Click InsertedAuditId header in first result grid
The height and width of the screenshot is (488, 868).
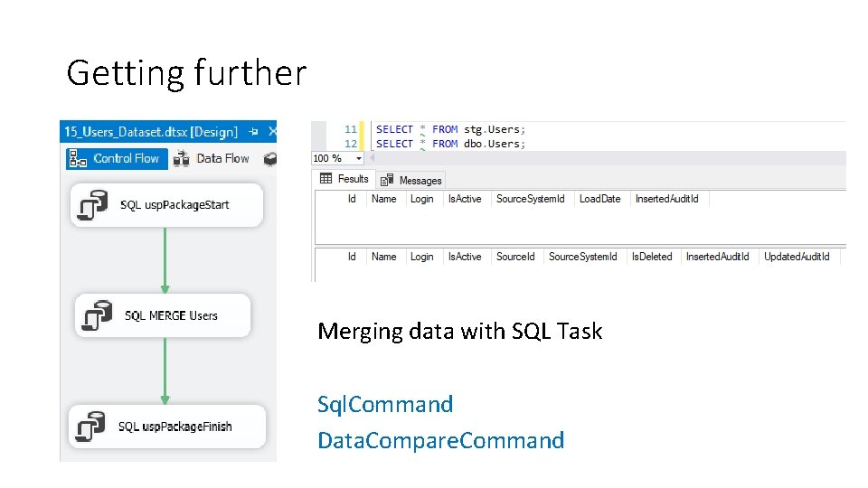[666, 199]
